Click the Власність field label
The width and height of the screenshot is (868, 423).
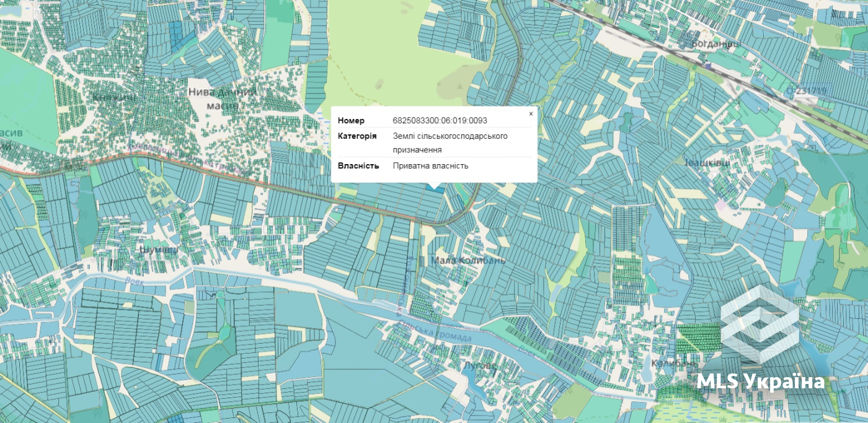pos(358,166)
